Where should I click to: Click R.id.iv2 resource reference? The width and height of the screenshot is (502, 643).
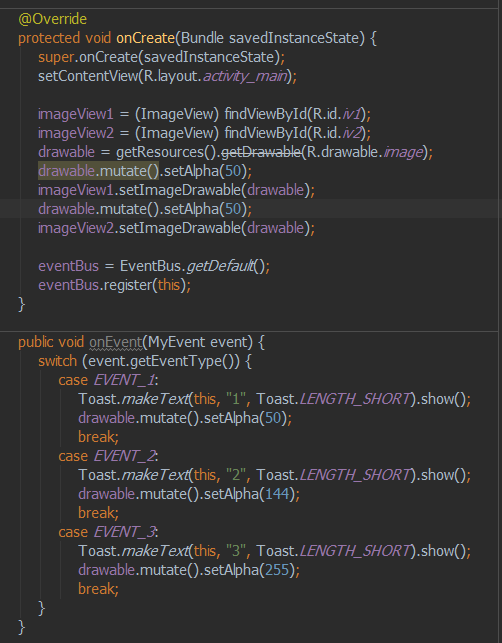coord(337,133)
